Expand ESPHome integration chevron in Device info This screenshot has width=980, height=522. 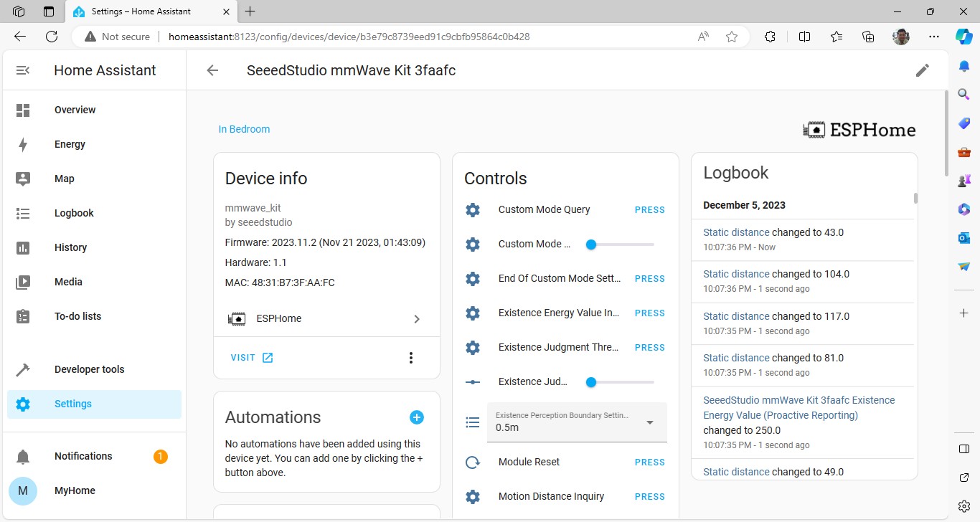(x=417, y=319)
